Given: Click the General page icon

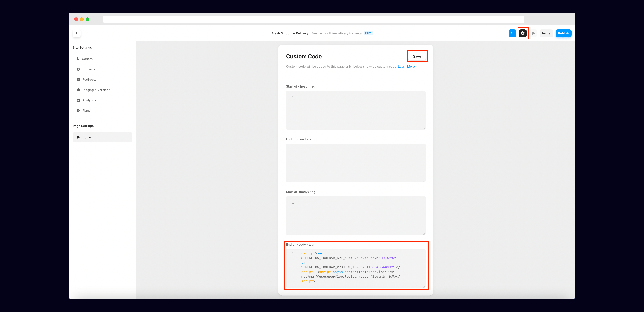Looking at the screenshot, I should pos(78,59).
